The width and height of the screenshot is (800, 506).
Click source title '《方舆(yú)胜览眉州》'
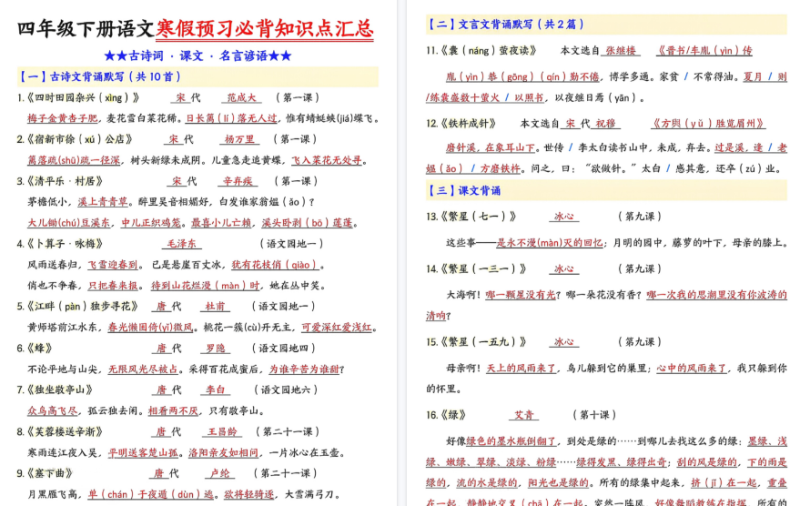click(x=708, y=123)
